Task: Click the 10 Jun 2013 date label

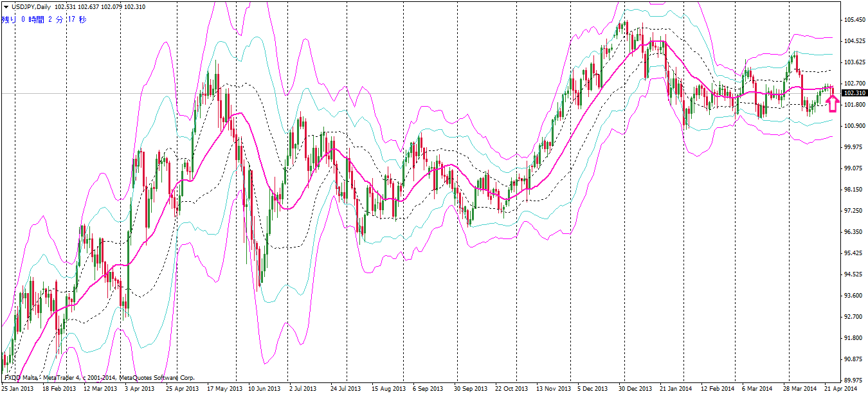Action: click(x=264, y=389)
